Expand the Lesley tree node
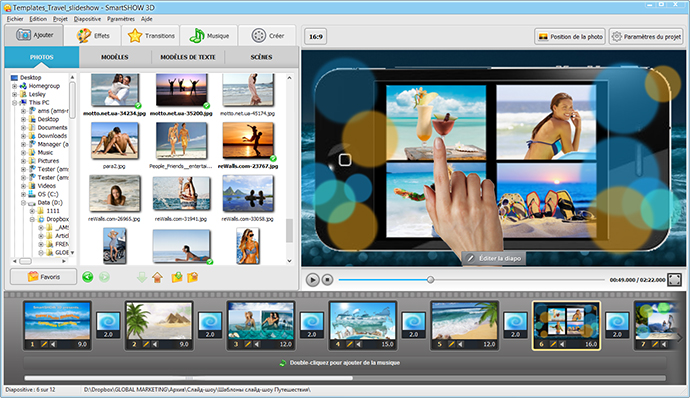Screen dimensions: 690x398 click(15, 94)
